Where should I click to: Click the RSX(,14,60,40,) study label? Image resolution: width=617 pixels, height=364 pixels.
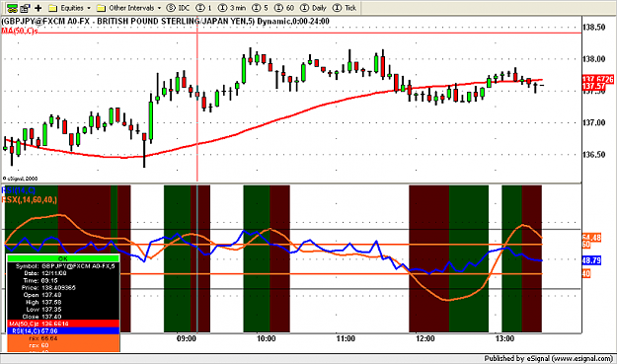pos(29,199)
